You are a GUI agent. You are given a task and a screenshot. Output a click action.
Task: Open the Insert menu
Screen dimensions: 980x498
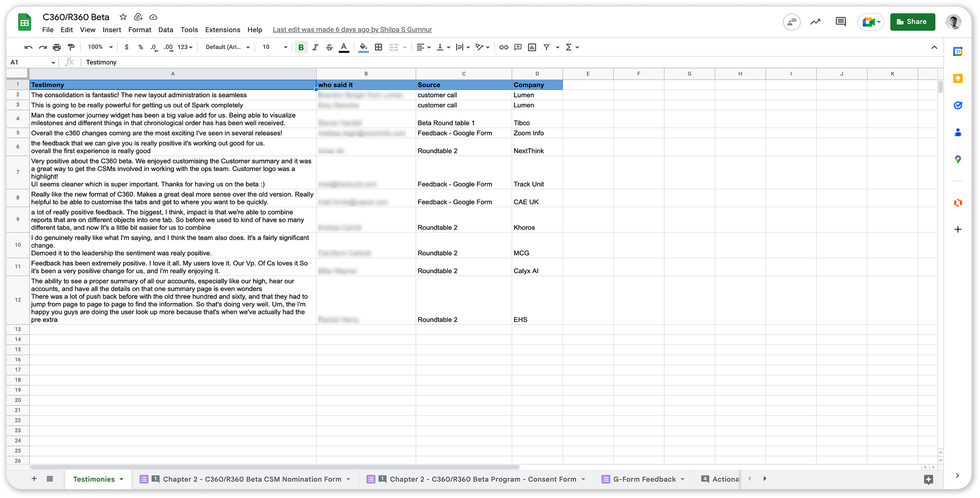click(x=112, y=30)
